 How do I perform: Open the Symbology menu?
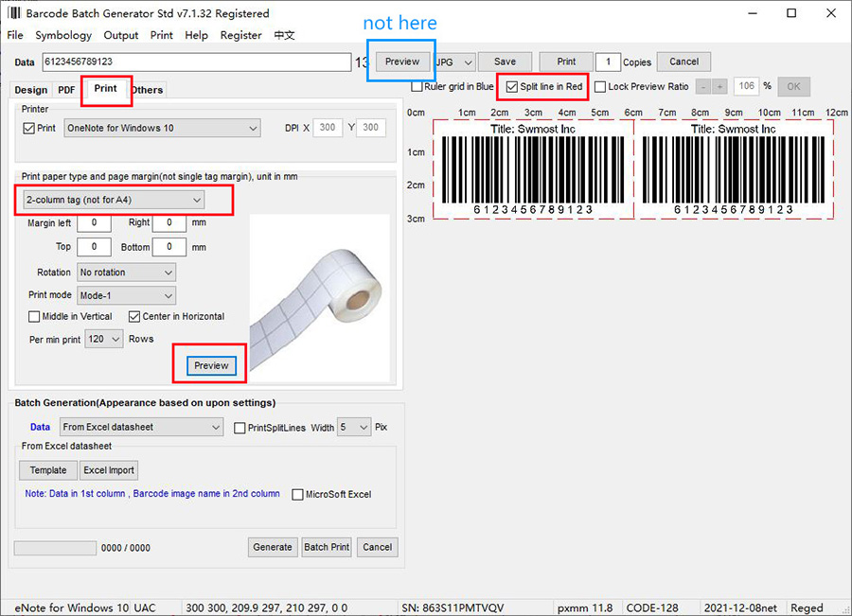[63, 35]
